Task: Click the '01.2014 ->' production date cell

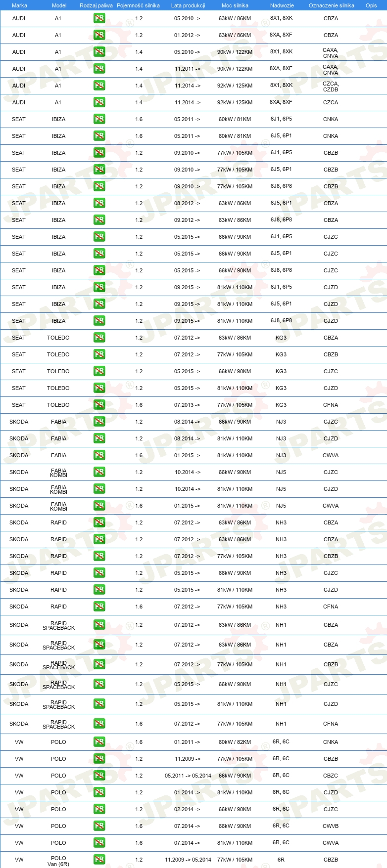Action: 187,792
